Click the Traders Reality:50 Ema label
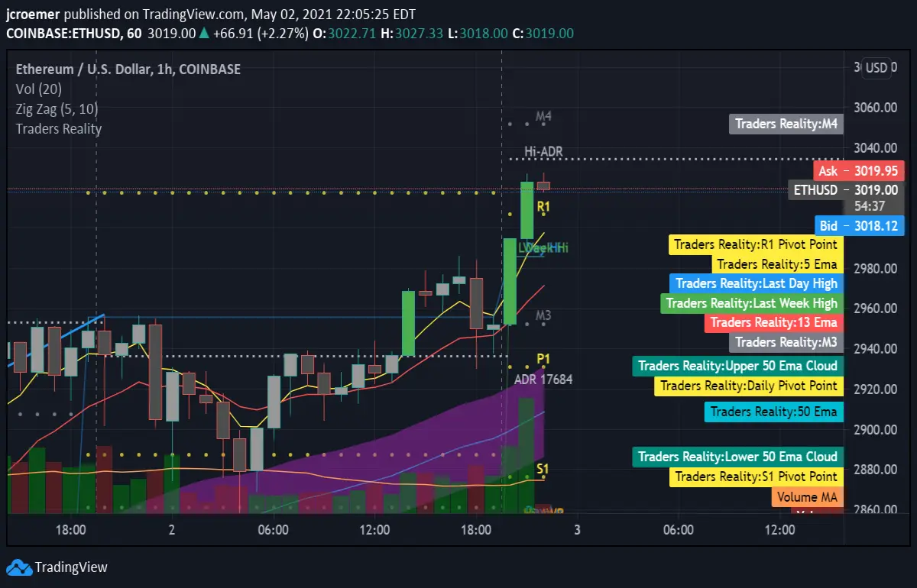 pos(774,412)
